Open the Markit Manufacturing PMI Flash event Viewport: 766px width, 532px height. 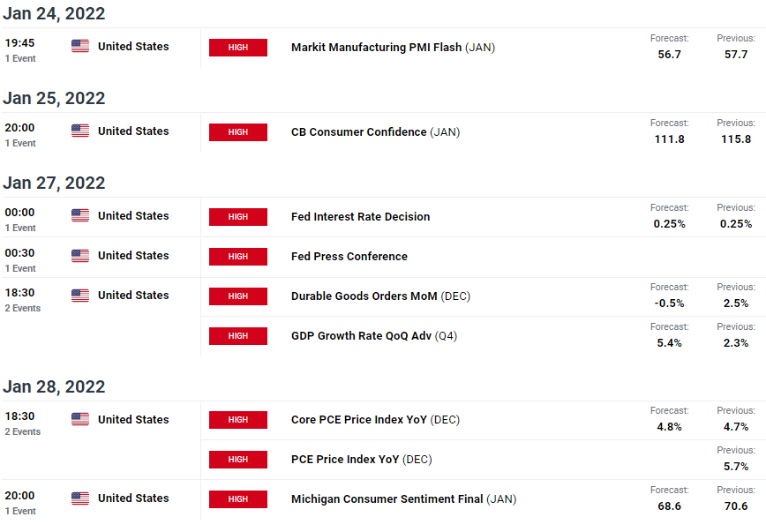(376, 48)
